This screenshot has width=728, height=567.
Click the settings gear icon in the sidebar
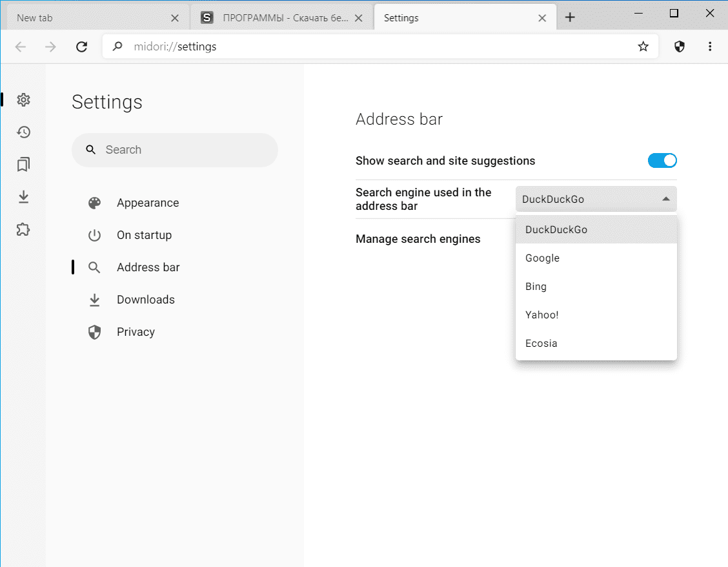24,100
